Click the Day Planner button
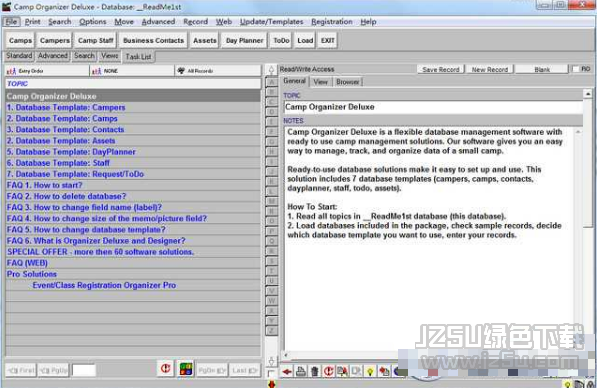This screenshot has height=388, width=597. point(244,40)
